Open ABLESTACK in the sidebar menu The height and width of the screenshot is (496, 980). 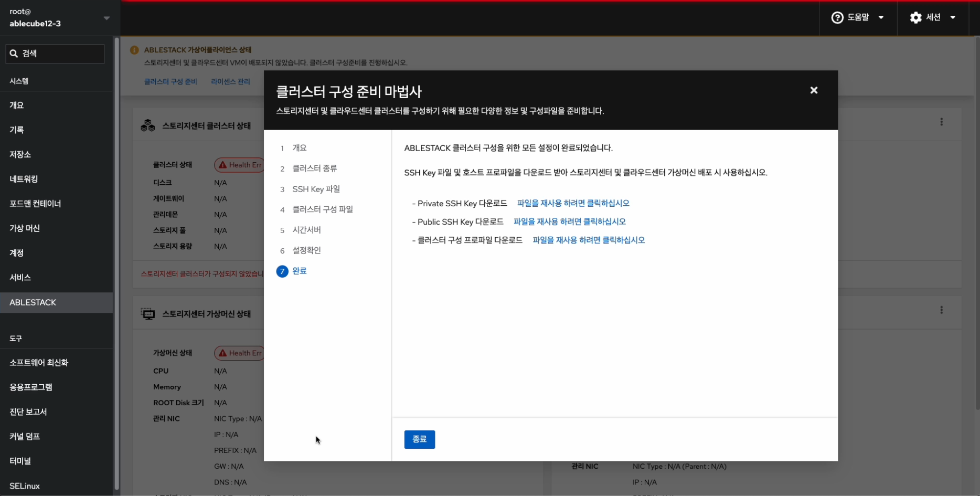pos(33,302)
